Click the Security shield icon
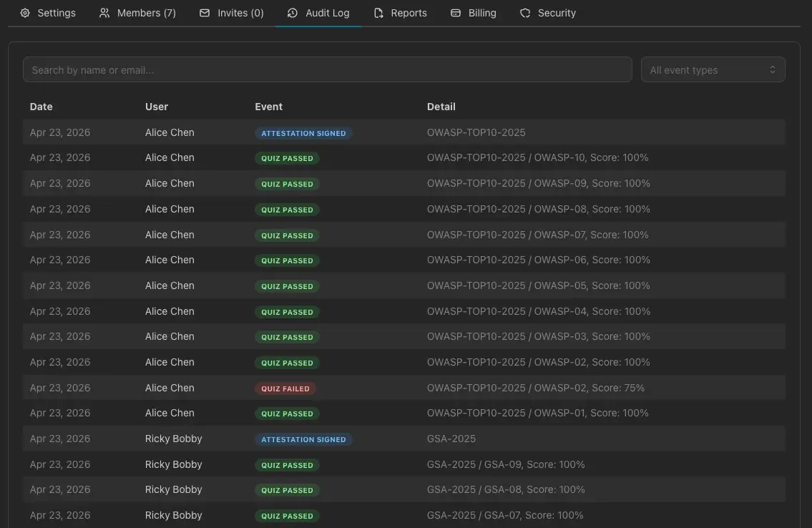 (x=525, y=13)
